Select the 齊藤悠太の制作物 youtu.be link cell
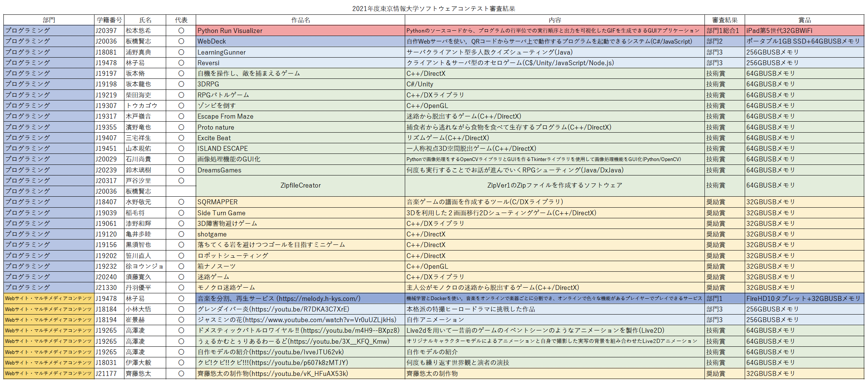868x382 pixels. point(300,374)
